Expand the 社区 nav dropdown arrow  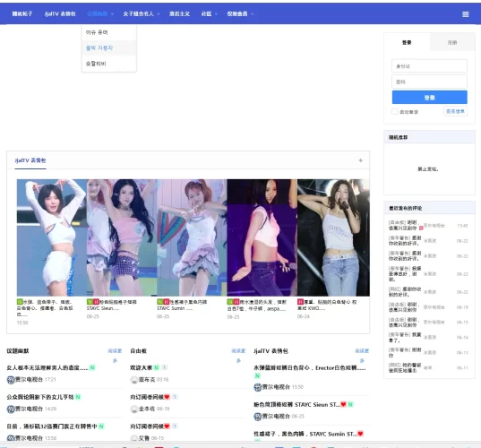click(216, 13)
